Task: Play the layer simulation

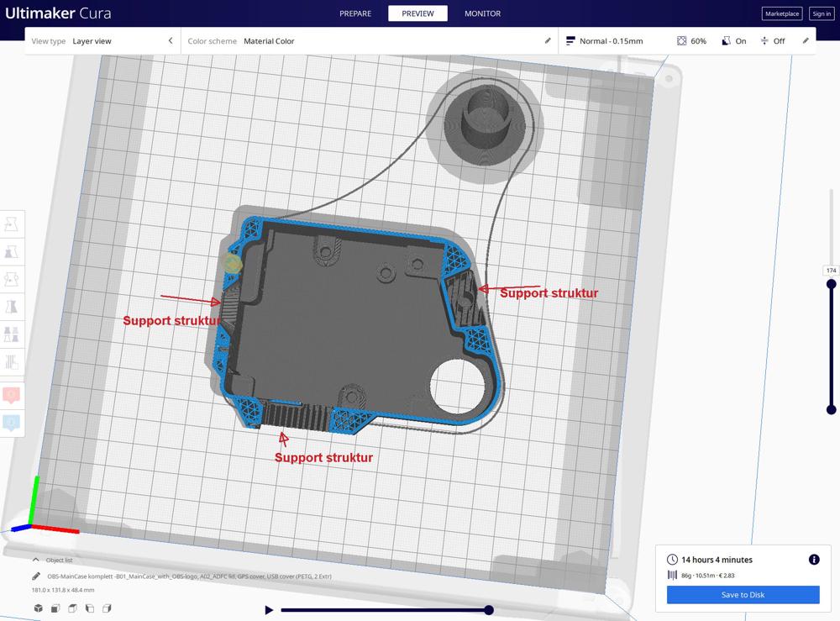Action: click(269, 610)
